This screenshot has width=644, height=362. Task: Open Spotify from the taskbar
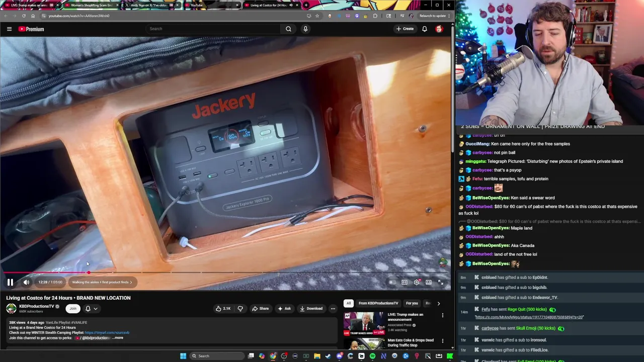[x=372, y=356]
